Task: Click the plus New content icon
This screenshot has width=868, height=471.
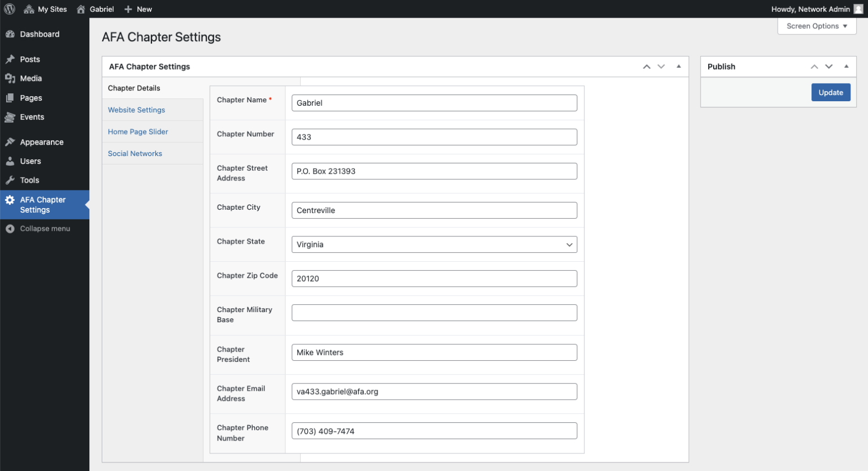Action: [x=128, y=9]
